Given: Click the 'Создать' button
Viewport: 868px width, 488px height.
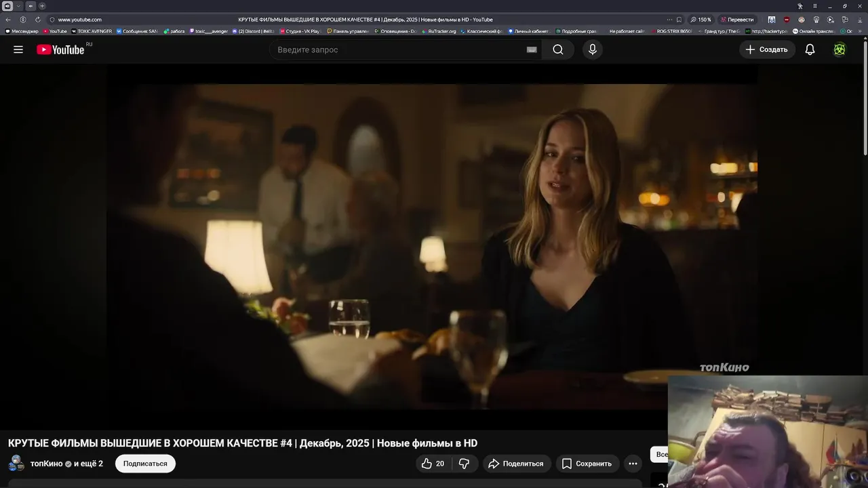Looking at the screenshot, I should coord(767,49).
